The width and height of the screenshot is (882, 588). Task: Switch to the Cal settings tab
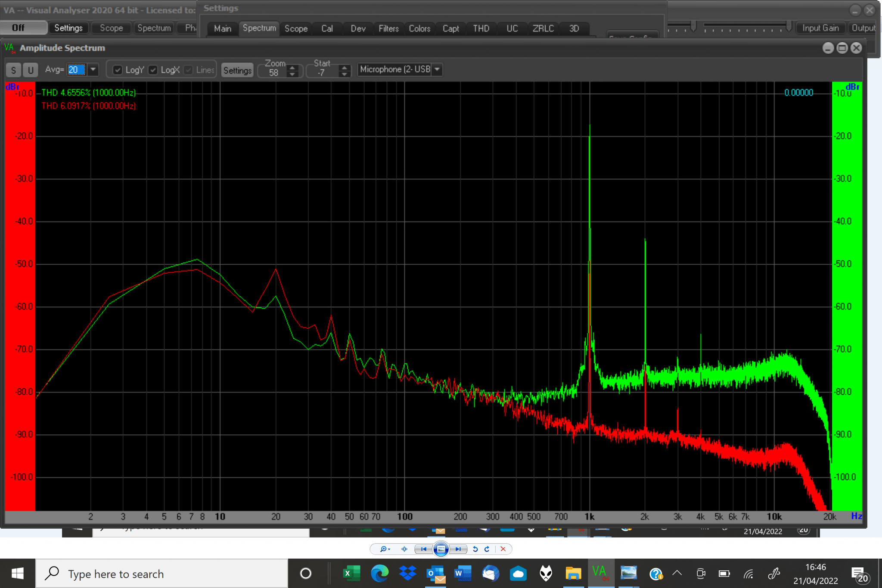pos(327,28)
